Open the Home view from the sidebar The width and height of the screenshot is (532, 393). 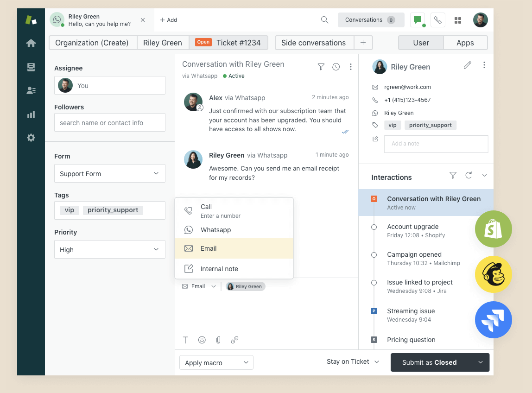[x=31, y=43]
